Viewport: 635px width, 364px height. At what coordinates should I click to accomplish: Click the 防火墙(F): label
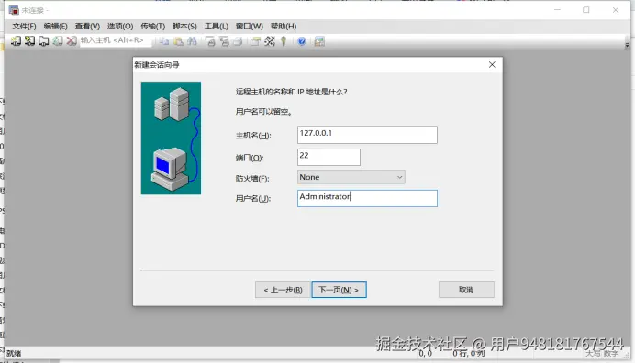(252, 179)
